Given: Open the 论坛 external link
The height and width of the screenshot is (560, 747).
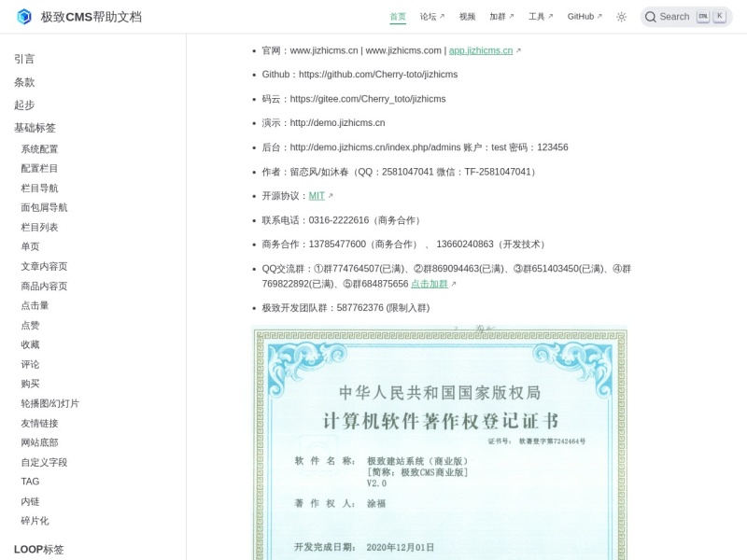Looking at the screenshot, I should (x=432, y=17).
